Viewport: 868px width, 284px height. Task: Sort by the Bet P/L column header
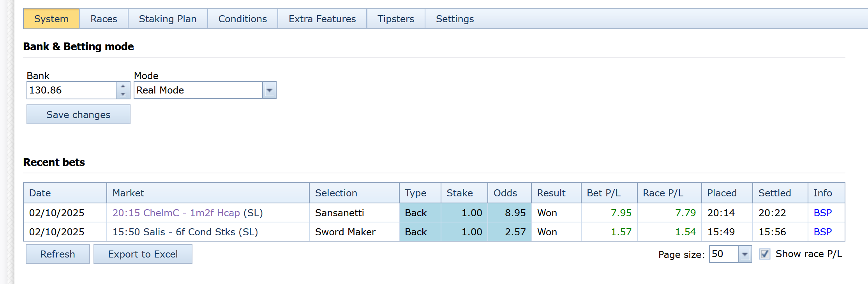coord(603,193)
